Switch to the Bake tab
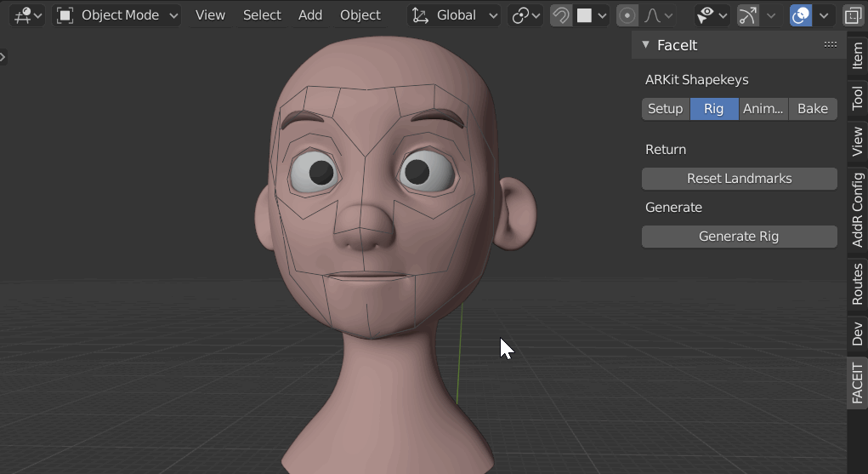868x474 pixels. click(813, 109)
